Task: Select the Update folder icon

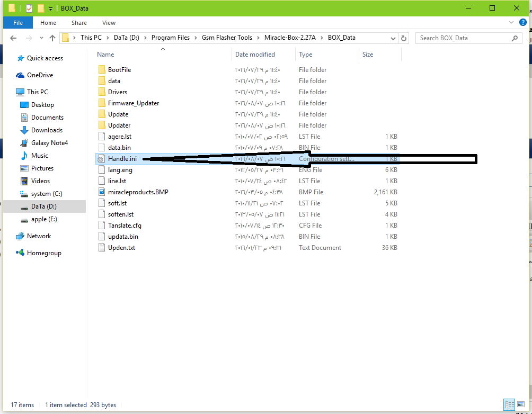Action: point(102,114)
